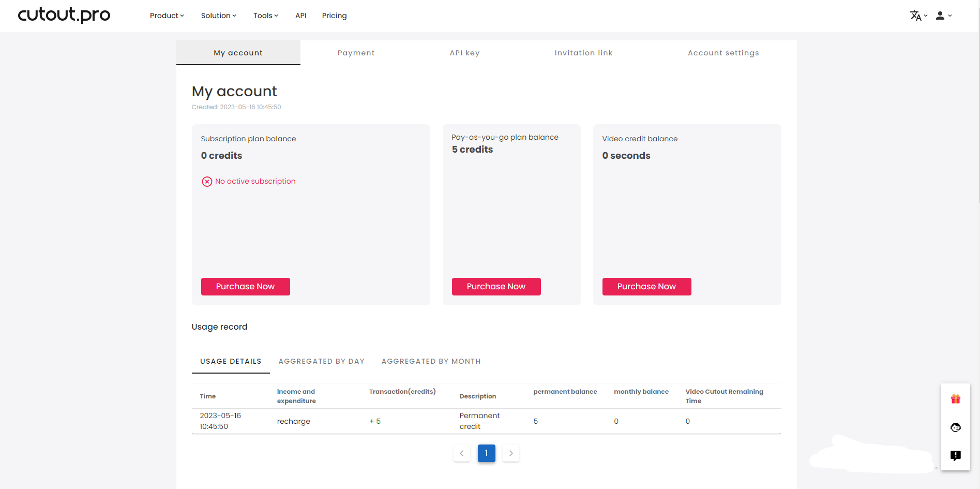The image size is (980, 489).
Task: Click the red gift box icon
Action: click(955, 399)
